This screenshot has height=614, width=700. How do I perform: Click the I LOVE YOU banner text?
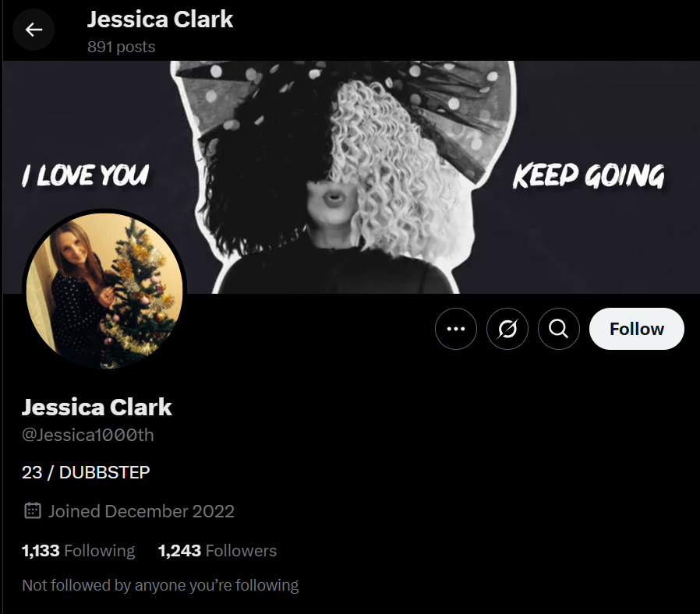85,175
